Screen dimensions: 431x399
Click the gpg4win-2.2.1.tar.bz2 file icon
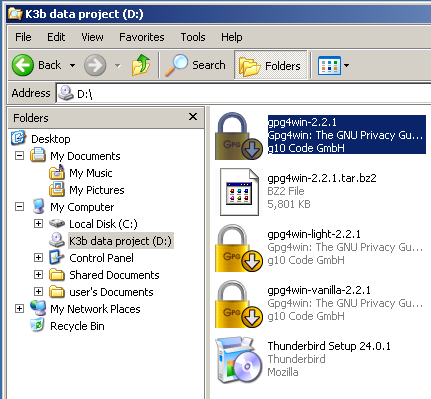click(239, 192)
